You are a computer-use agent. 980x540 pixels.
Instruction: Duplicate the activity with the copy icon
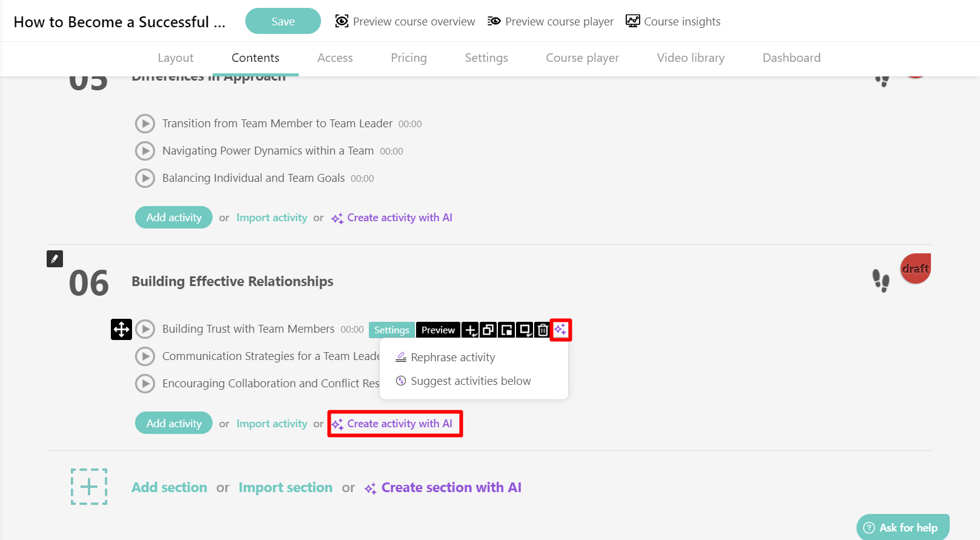point(488,330)
